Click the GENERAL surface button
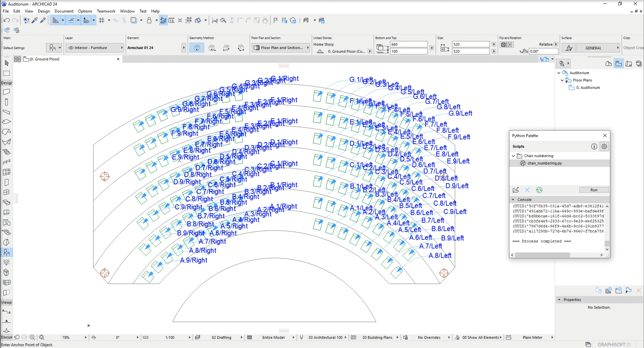The image size is (644, 348). click(593, 48)
